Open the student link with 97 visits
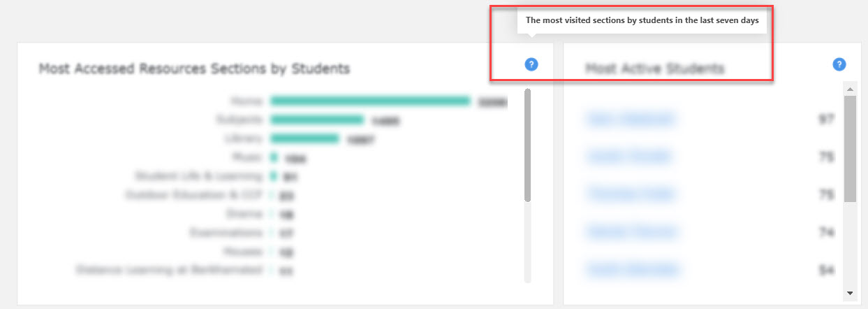 631,120
